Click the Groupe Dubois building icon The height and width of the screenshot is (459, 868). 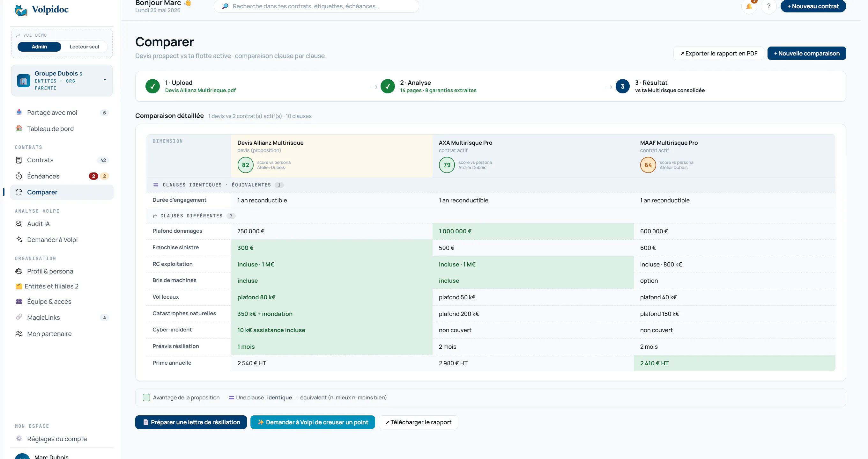click(24, 81)
